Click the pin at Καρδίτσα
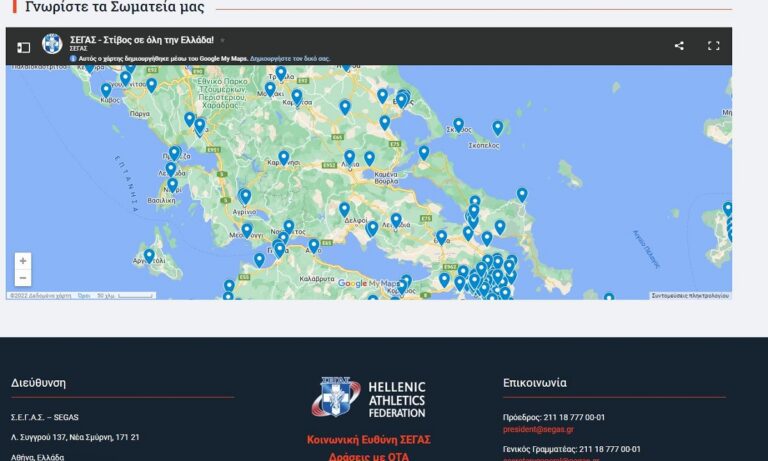Screen dimensions: 768x461 pos(297,97)
